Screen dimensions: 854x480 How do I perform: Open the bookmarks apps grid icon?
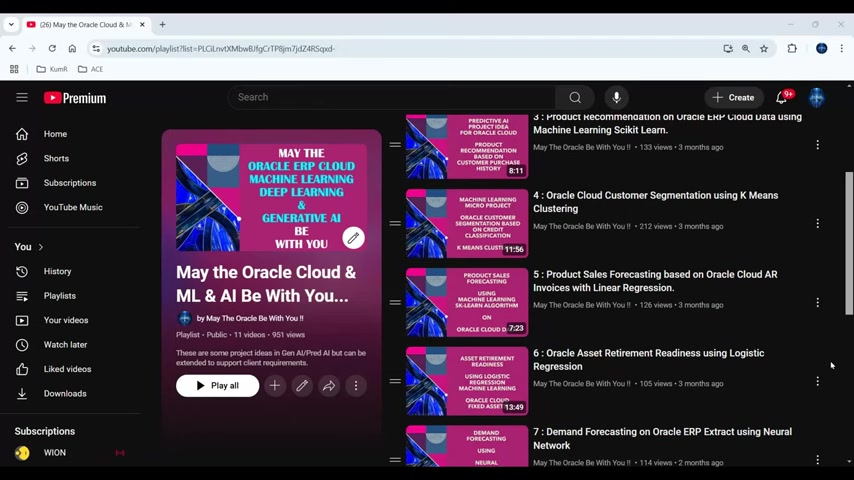point(14,69)
